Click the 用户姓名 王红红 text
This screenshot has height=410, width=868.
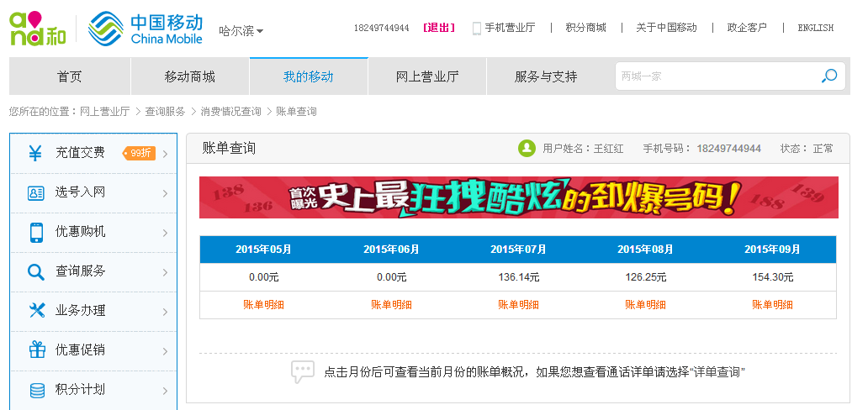(x=583, y=148)
